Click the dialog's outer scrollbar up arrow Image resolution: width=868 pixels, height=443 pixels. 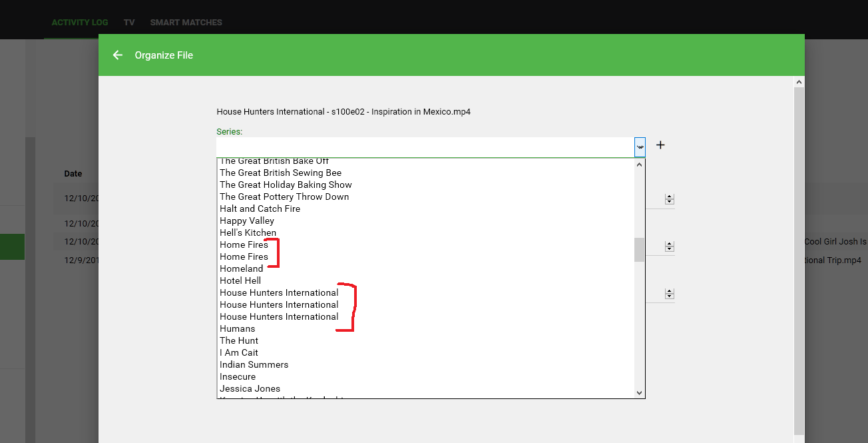point(799,82)
